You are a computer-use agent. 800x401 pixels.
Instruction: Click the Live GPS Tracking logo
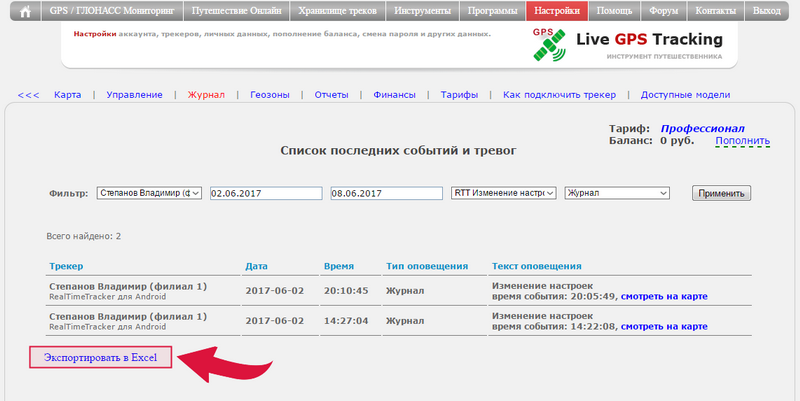point(627,42)
